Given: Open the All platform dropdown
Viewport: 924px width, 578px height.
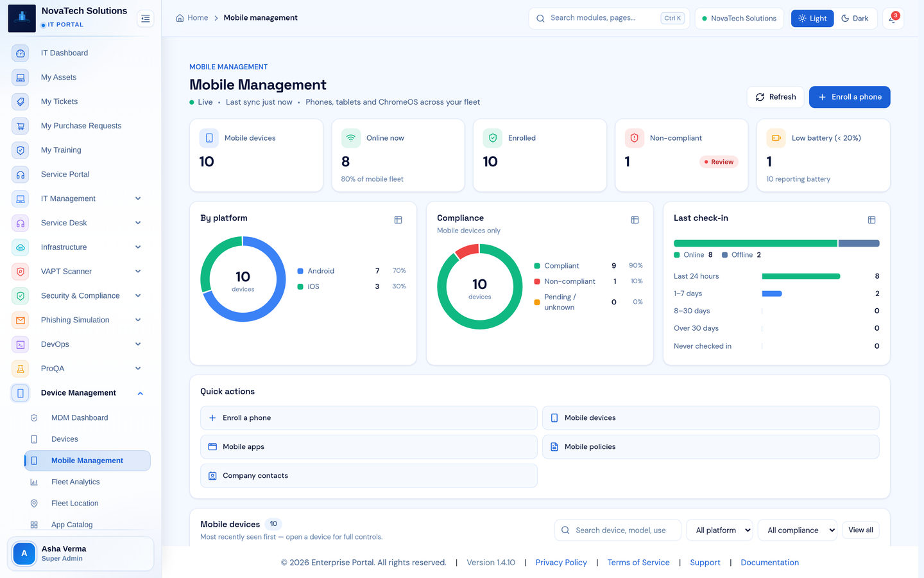Looking at the screenshot, I should pos(719,530).
